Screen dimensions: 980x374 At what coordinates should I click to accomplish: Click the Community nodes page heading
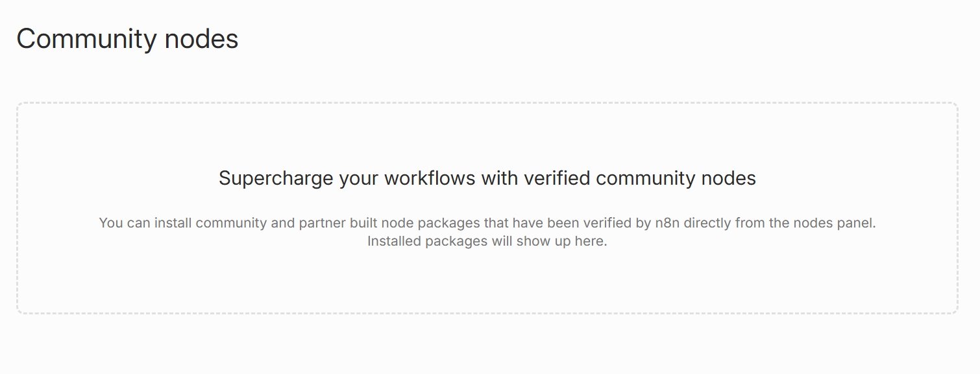coord(127,39)
